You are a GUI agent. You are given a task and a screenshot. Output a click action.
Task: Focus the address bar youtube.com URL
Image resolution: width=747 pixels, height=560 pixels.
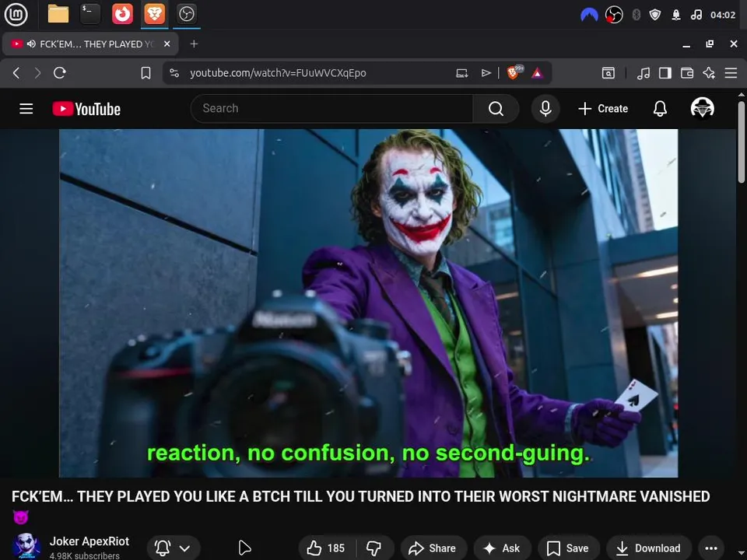pos(278,73)
